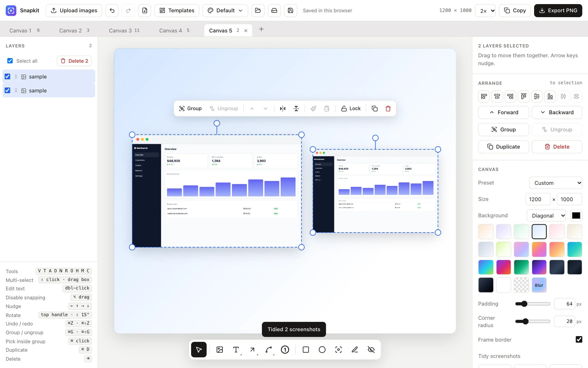Screen dimensions: 588x368
Task: Click the Delete 2 button
Action: point(74,61)
